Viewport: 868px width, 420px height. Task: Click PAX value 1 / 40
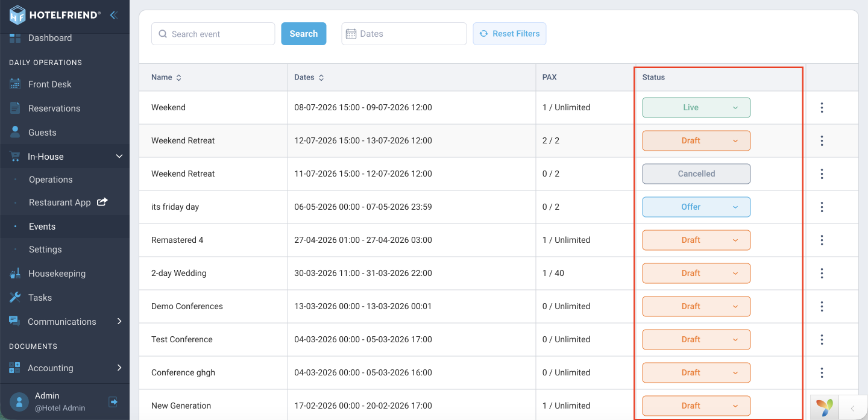click(x=553, y=273)
